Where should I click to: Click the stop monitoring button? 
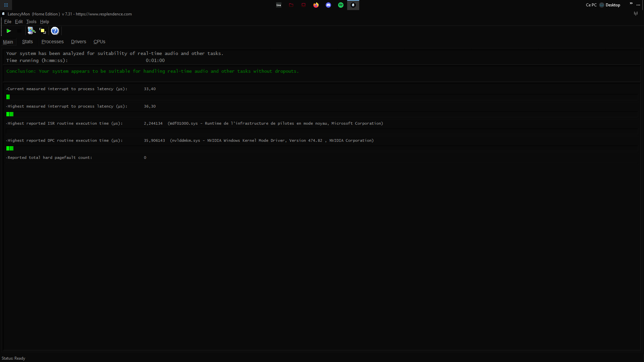point(19,31)
